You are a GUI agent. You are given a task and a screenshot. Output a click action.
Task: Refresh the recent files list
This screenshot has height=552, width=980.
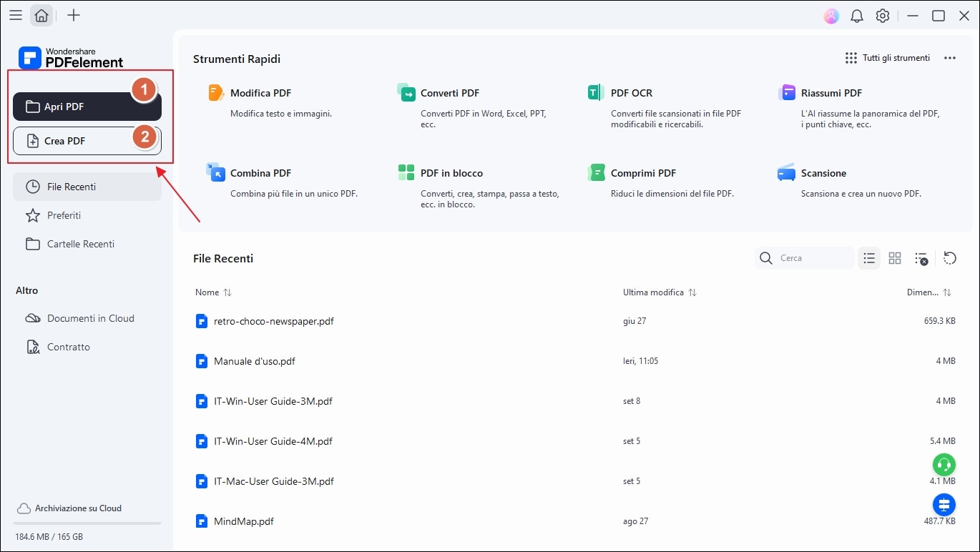point(950,258)
